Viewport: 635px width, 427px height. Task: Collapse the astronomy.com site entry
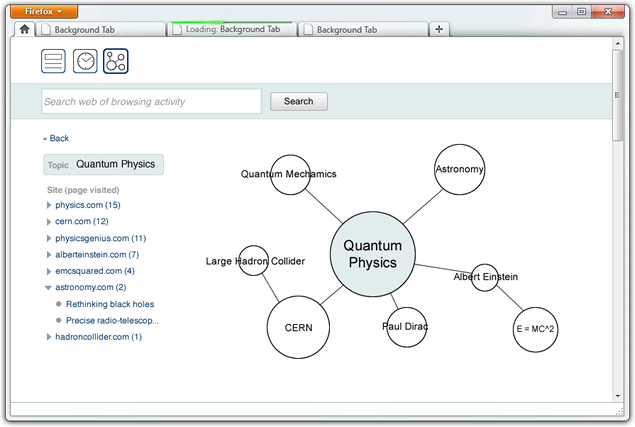49,288
